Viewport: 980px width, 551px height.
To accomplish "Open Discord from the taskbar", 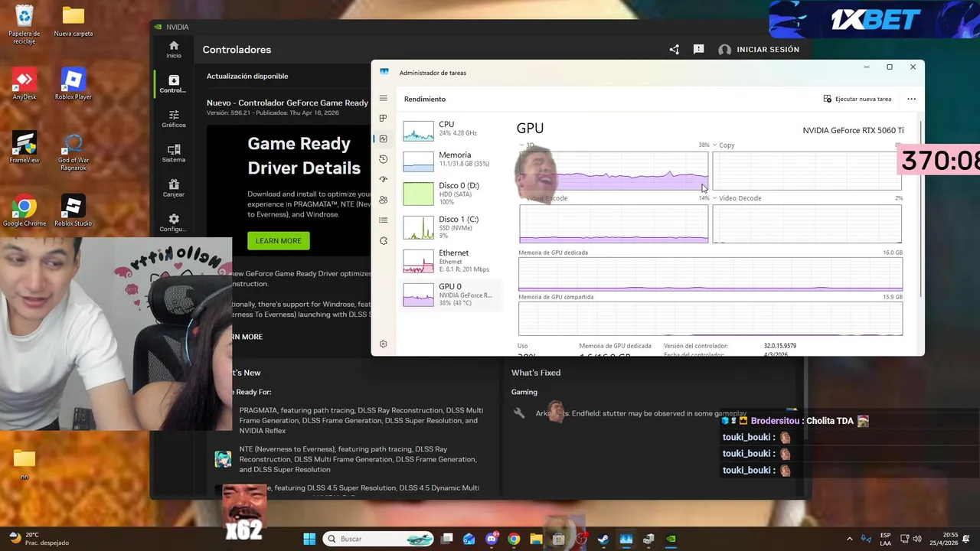I will pyautogui.click(x=492, y=539).
